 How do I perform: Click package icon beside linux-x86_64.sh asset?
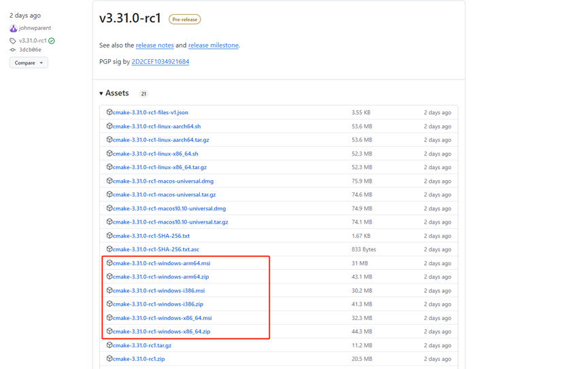(109, 153)
